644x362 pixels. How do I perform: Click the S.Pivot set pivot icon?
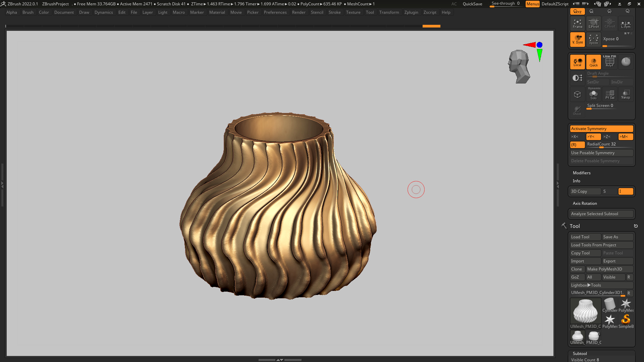coord(593,23)
